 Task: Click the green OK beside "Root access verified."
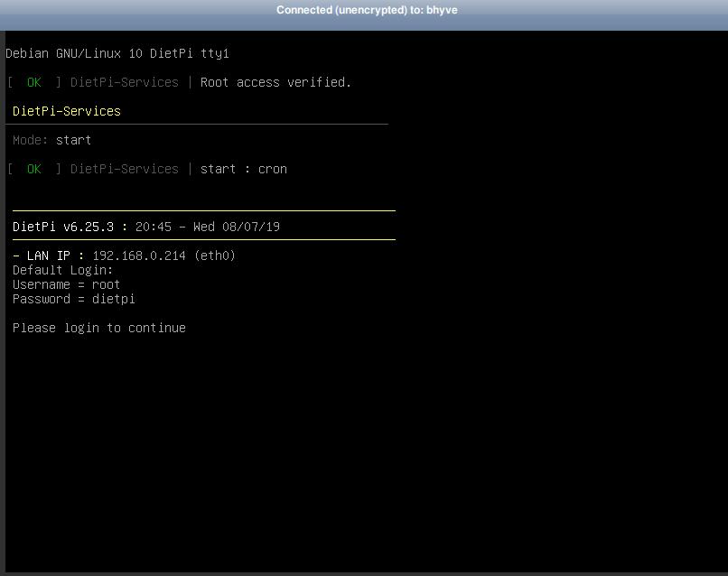[x=34, y=82]
